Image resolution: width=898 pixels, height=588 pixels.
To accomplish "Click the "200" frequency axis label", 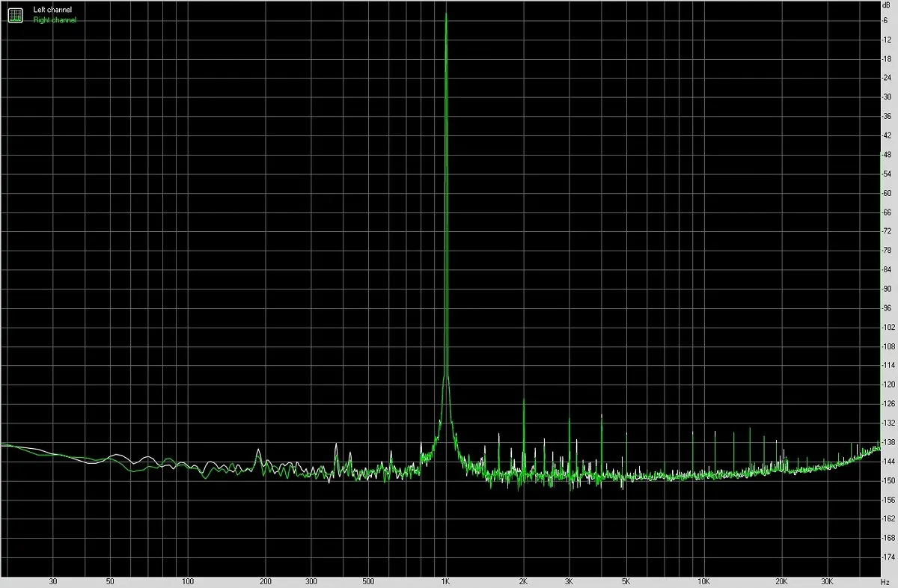I will pos(266,581).
